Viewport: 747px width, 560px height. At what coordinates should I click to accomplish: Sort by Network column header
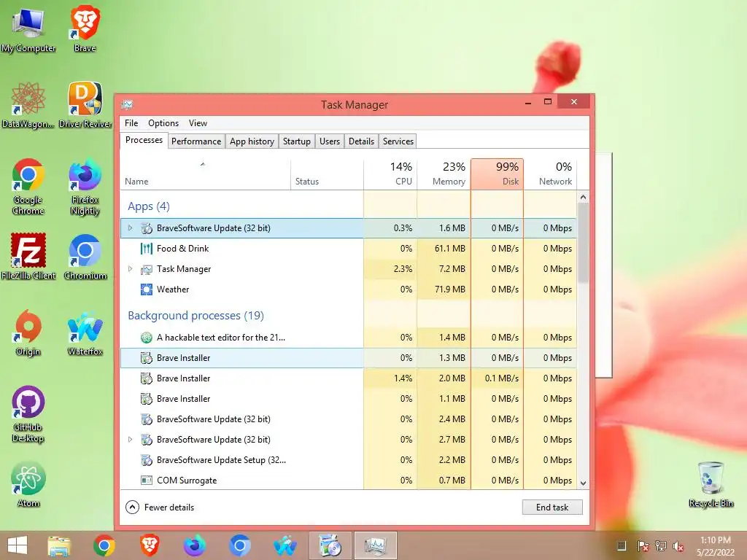click(x=550, y=174)
